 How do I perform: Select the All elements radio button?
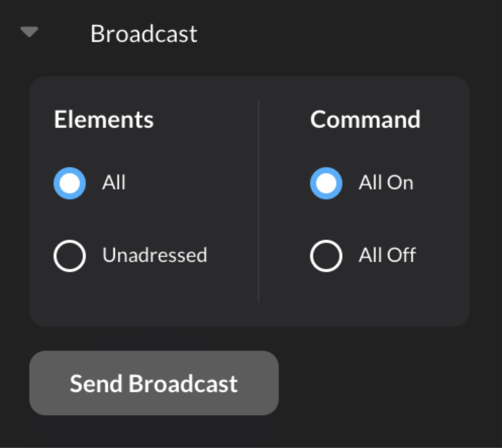[x=70, y=183]
